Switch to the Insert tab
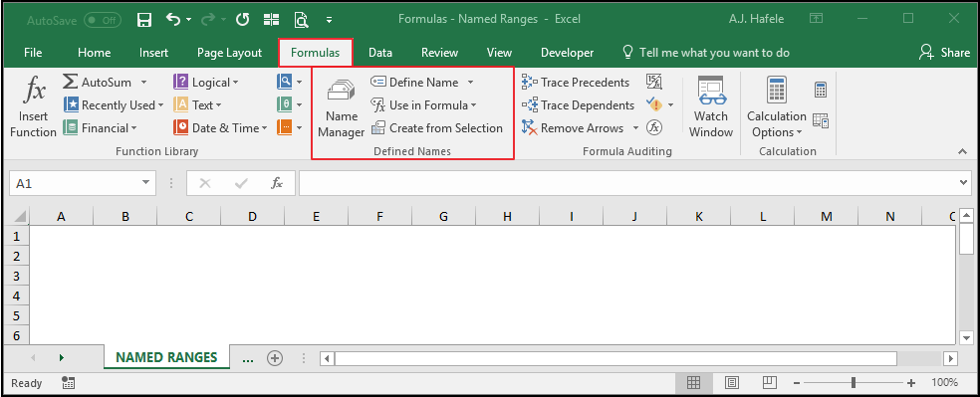Viewport: 980px width, 397px height. (x=153, y=53)
